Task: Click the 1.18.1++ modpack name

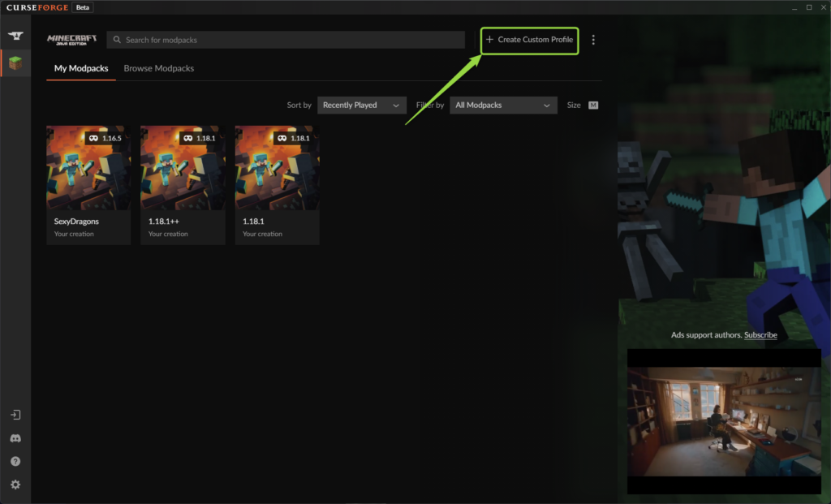Action: (x=164, y=222)
